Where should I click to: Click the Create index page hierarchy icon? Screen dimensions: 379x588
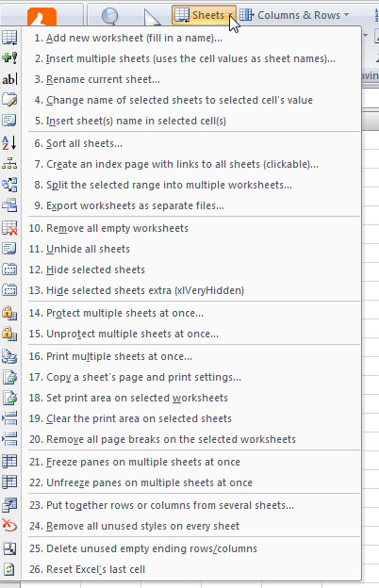(x=9, y=164)
